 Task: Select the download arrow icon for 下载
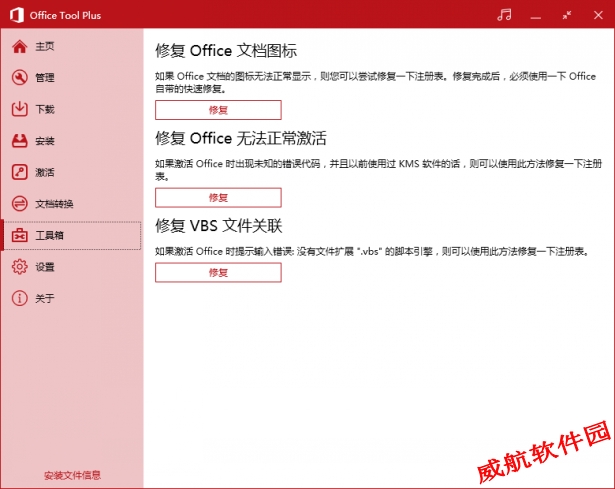19,109
